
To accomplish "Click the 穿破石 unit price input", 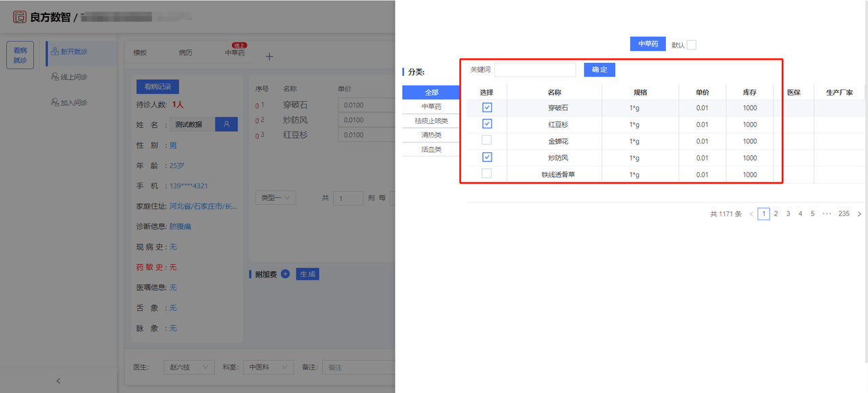I will [x=366, y=105].
